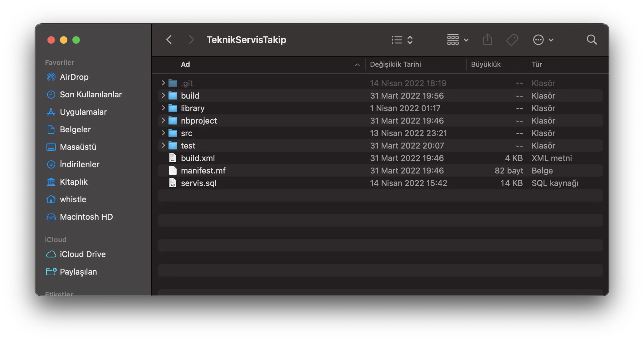Select the manifest.mf file icon
644x342 pixels.
point(173,171)
